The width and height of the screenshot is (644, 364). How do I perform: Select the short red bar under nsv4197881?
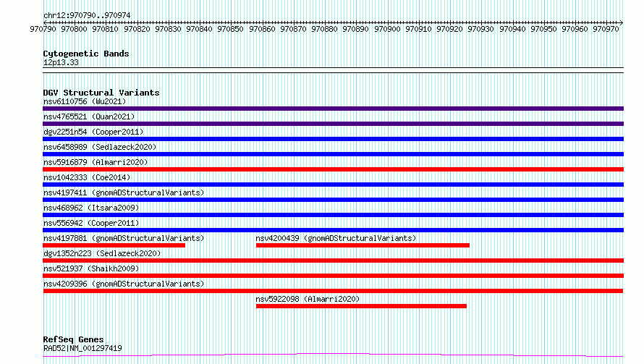coord(114,245)
